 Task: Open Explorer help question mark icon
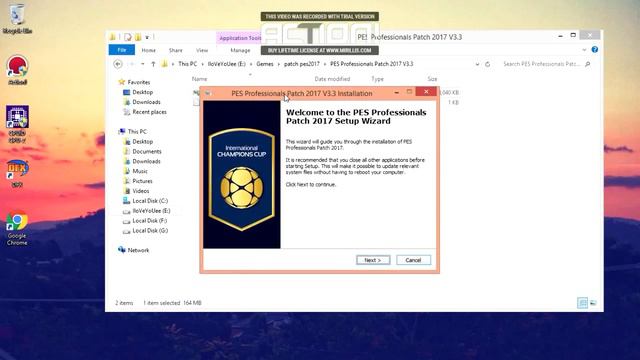595,49
